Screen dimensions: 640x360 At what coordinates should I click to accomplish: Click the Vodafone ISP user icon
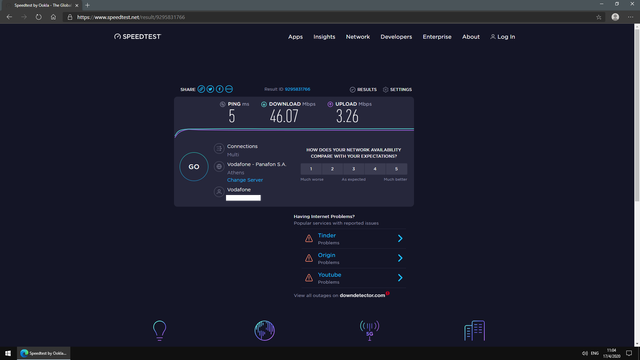[x=219, y=191]
